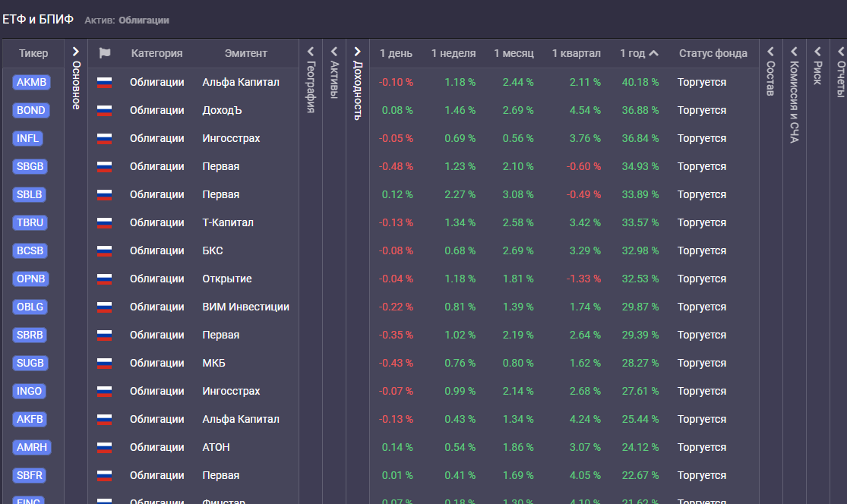Click the 40.18 % yearly return value
847x504 pixels.
pyautogui.click(x=640, y=82)
